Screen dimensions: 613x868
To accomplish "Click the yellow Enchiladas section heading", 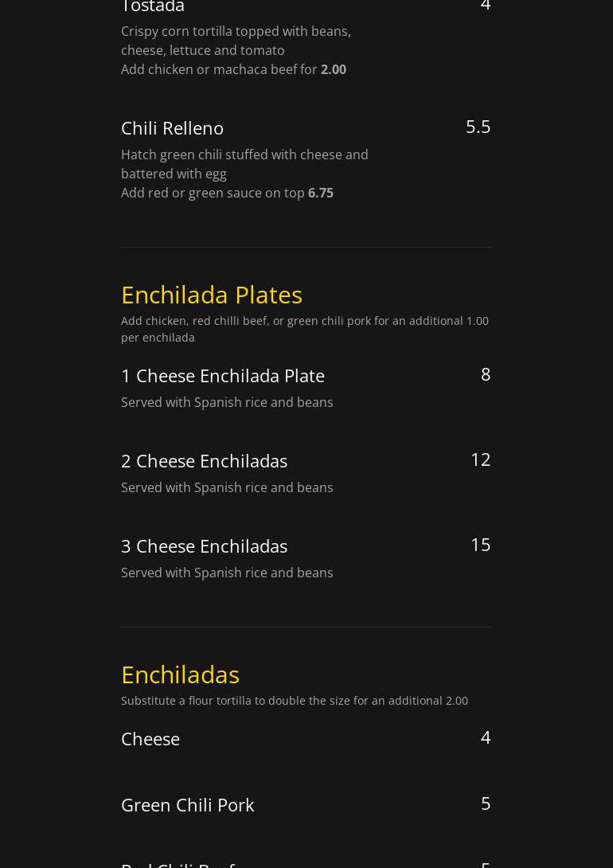I will click(x=180, y=674).
